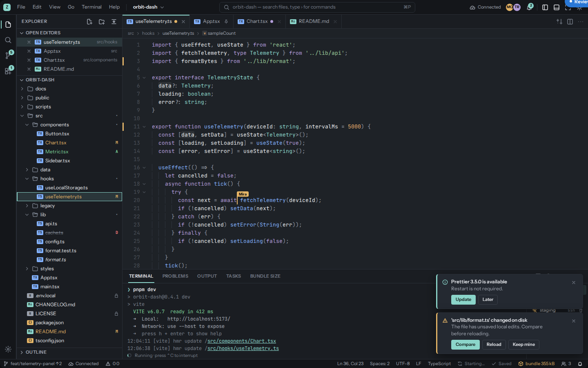This screenshot has height=368, width=588.
Task: Click the feat/telemetry-panel branch in status bar
Action: tap(33, 364)
